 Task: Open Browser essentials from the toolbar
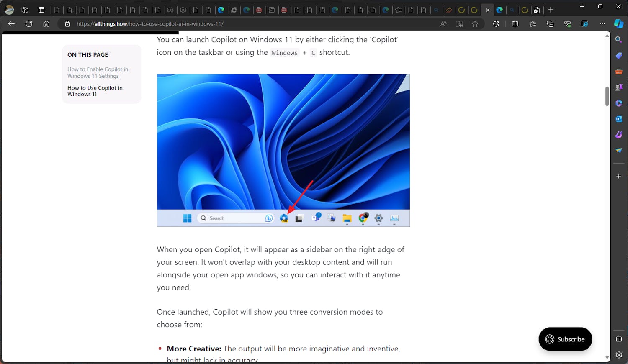pos(568,24)
